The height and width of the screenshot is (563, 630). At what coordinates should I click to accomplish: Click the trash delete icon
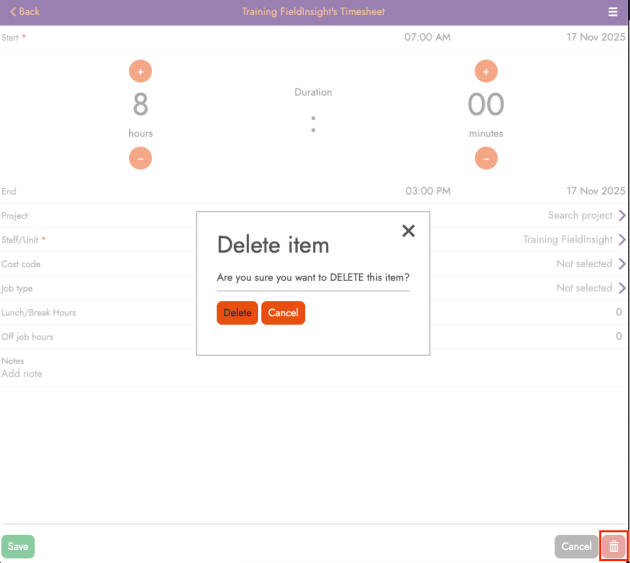(x=614, y=546)
